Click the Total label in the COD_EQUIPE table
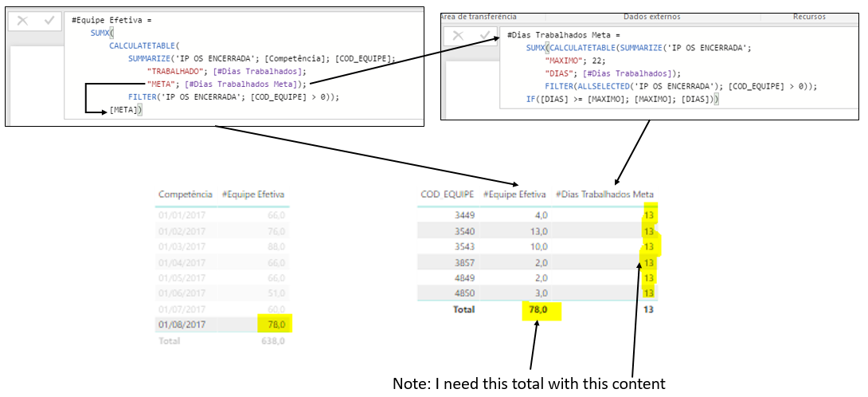 coord(464,309)
